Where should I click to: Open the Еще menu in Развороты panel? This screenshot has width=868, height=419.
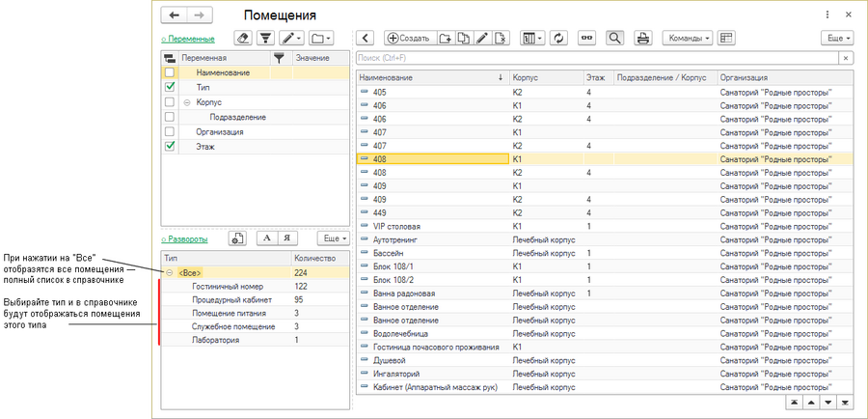334,238
